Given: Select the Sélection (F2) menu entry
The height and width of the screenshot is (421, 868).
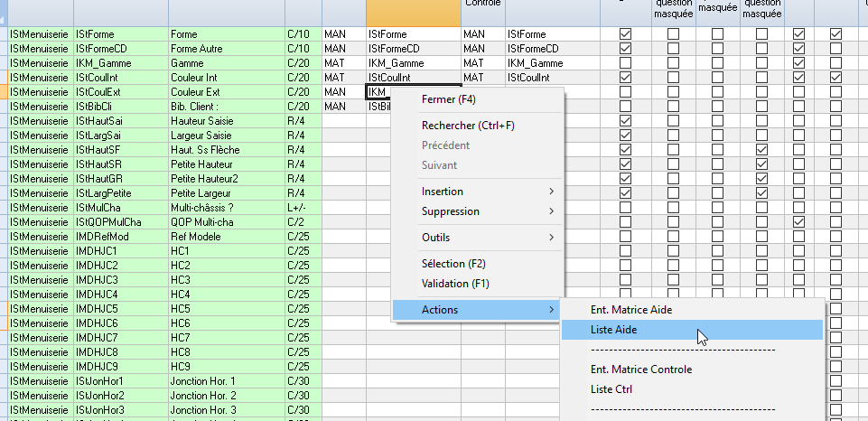Looking at the screenshot, I should point(453,264).
